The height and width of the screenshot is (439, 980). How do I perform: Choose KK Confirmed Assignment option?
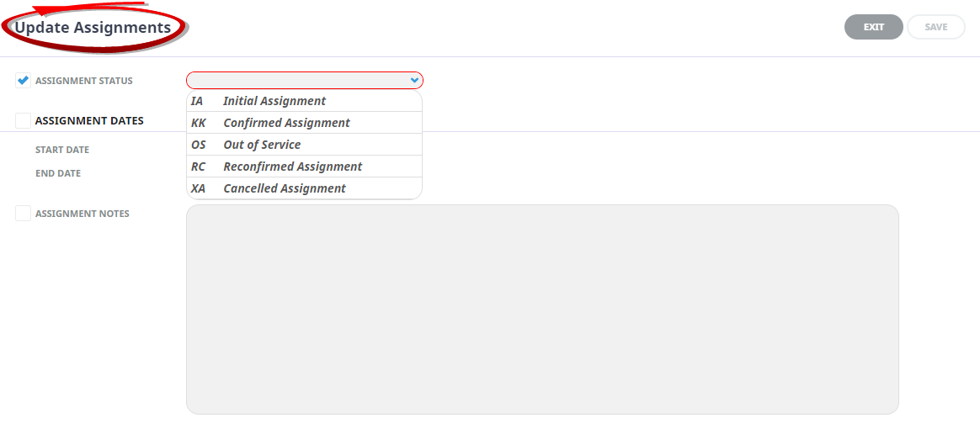305,123
